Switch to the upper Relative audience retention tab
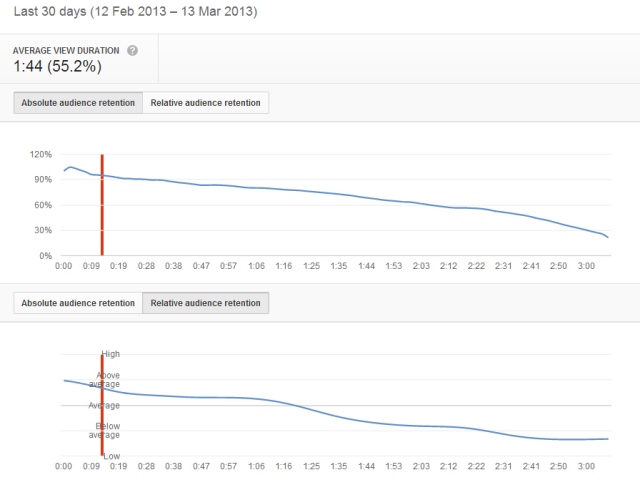 pos(206,103)
